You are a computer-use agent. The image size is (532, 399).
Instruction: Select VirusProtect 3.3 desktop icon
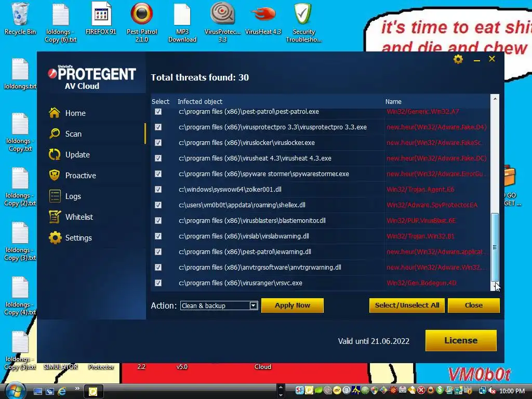tap(222, 22)
